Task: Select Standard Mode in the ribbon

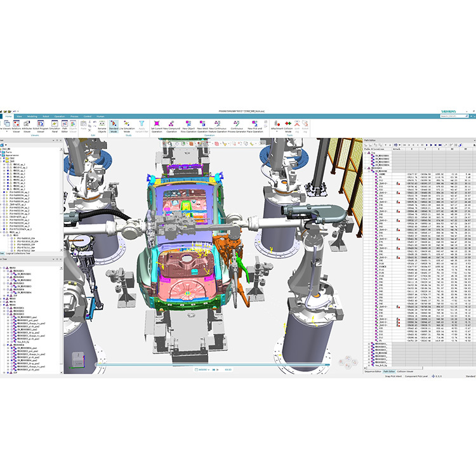Action: (x=114, y=125)
